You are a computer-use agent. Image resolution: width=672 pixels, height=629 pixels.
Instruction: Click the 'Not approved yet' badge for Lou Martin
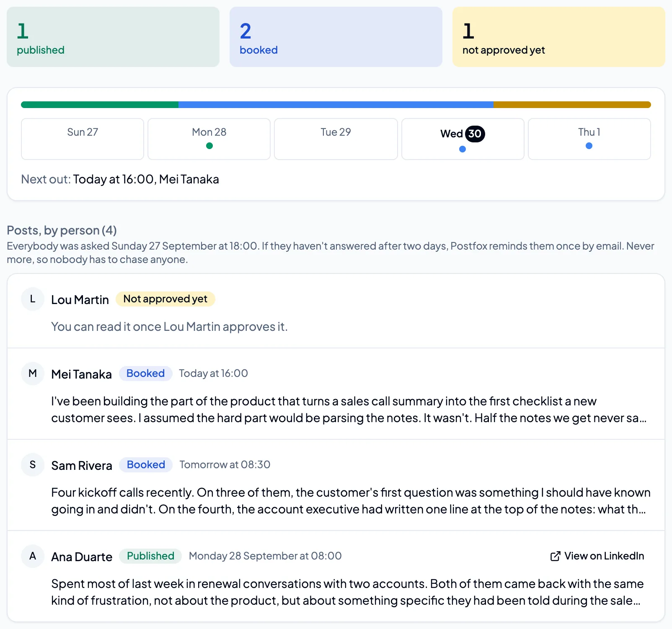[165, 299]
